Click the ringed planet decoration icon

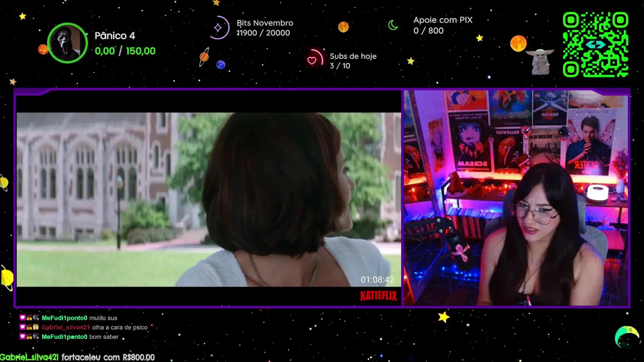click(204, 57)
